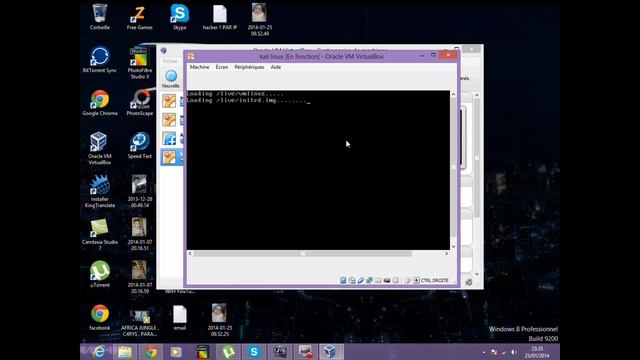The width and height of the screenshot is (640, 360).
Task: Click shared folders status icon
Action: 378,280
